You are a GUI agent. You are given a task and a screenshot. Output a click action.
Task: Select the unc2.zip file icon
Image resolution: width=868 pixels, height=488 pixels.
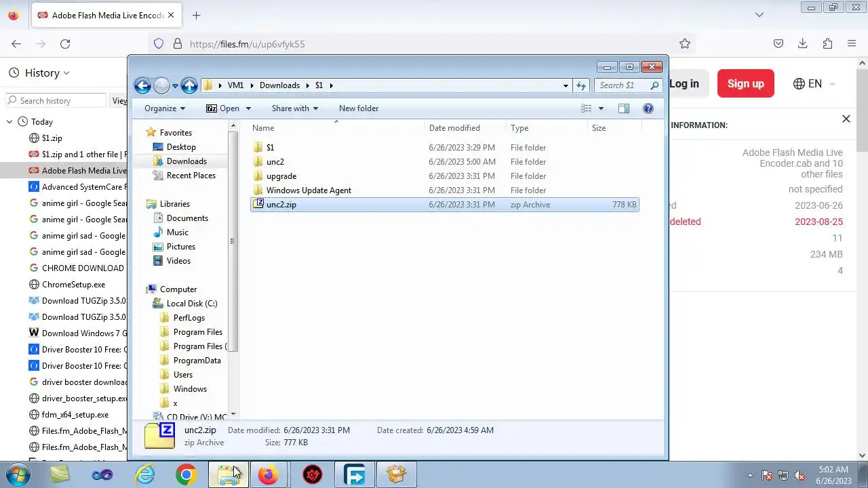(258, 204)
